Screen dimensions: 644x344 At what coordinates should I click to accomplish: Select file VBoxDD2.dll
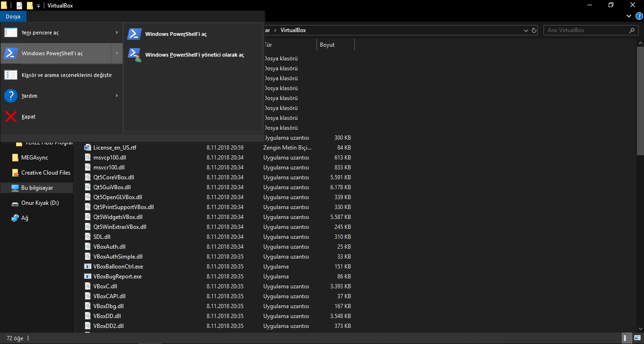(109, 326)
